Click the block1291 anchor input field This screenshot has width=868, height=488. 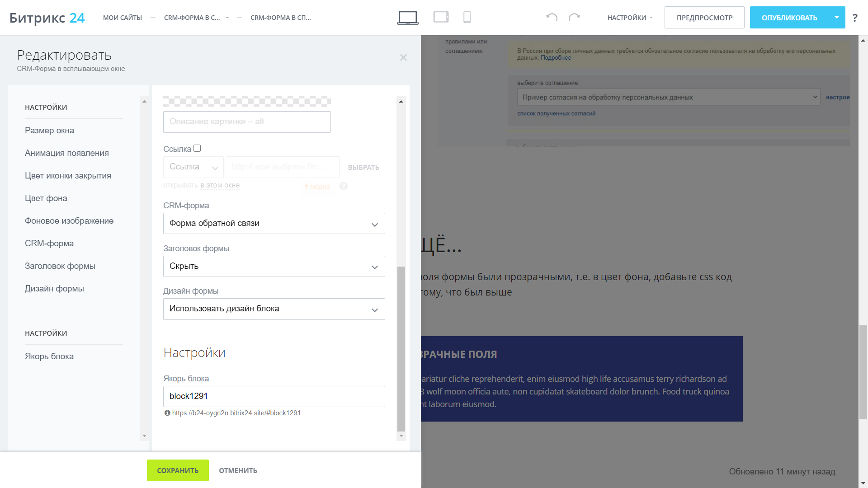pos(274,396)
